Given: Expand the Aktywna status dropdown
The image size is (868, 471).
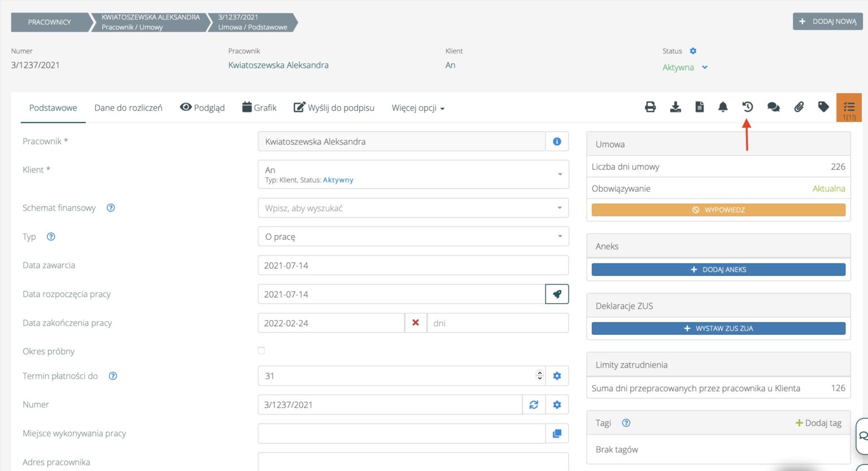Looking at the screenshot, I should (x=705, y=67).
